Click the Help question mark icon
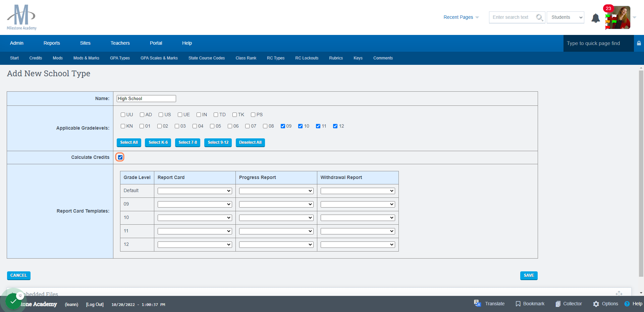The width and height of the screenshot is (644, 312). pyautogui.click(x=627, y=304)
